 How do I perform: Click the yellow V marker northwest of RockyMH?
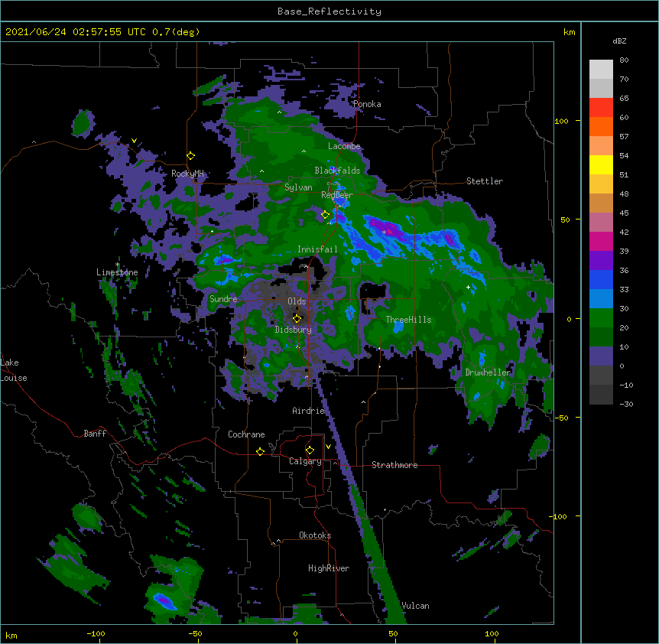134,141
